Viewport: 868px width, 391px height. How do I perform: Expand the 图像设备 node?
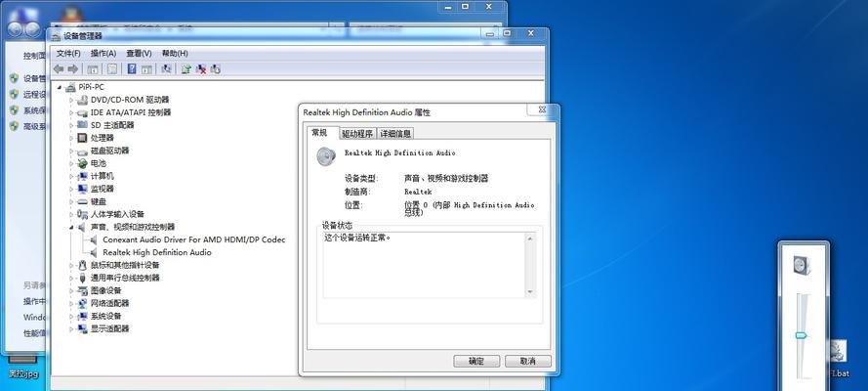(71, 290)
